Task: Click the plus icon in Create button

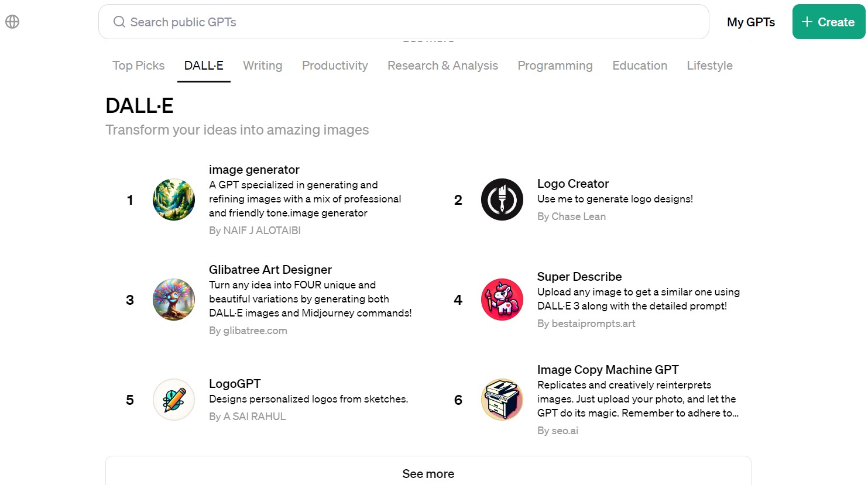Action: point(807,22)
